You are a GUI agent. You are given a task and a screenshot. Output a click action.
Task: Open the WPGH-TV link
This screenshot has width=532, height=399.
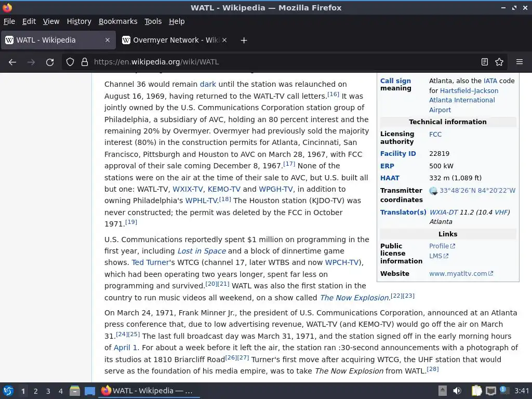coord(275,189)
